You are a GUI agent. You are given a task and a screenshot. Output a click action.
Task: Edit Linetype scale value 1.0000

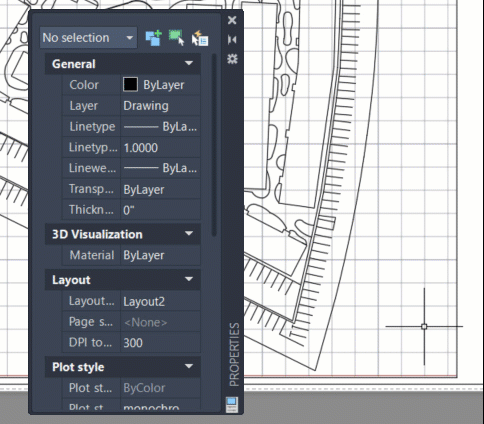[160, 147]
